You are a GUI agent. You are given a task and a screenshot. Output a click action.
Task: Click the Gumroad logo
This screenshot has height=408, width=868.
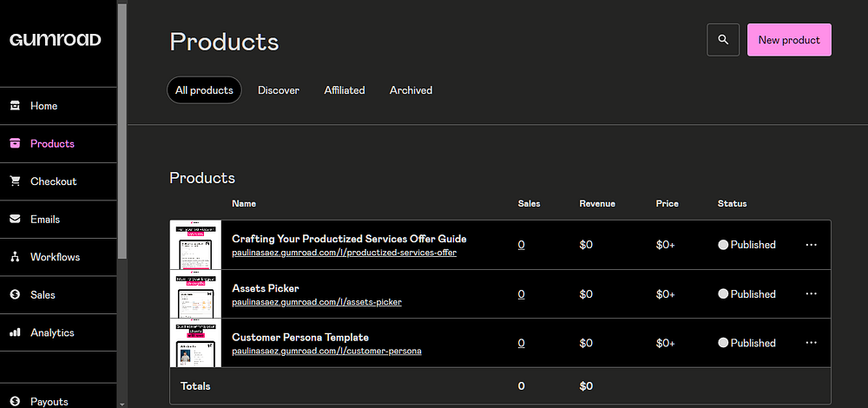(56, 40)
